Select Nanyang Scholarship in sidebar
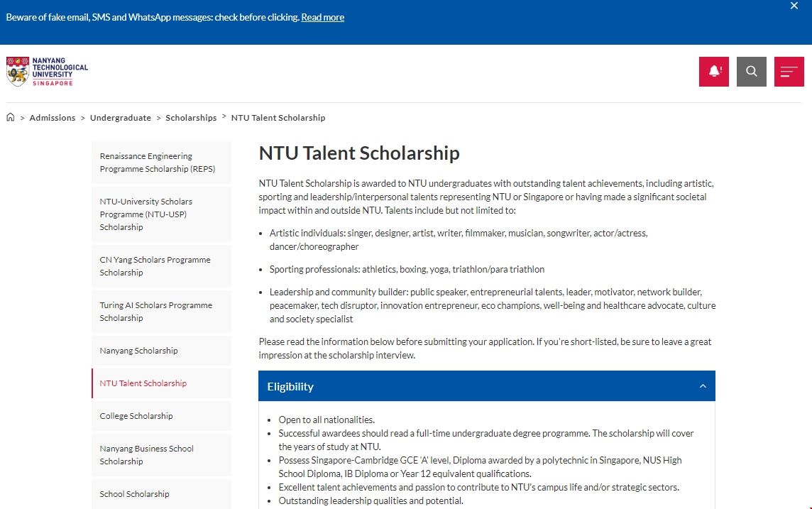 click(x=138, y=351)
